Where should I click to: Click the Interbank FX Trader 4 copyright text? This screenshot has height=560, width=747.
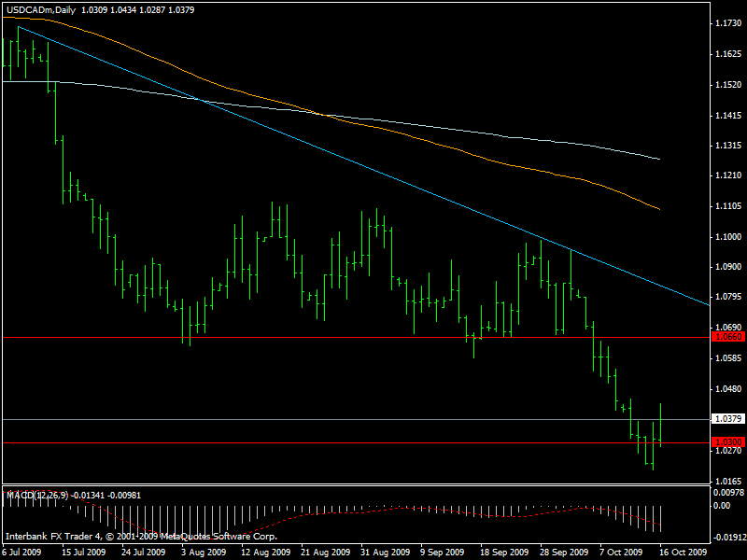140,537
